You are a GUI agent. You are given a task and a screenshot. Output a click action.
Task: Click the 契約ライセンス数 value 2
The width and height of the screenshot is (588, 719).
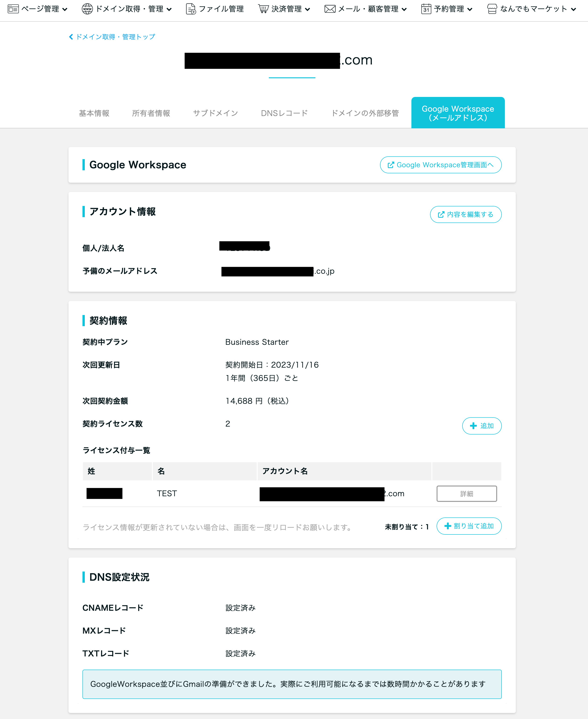pos(228,424)
